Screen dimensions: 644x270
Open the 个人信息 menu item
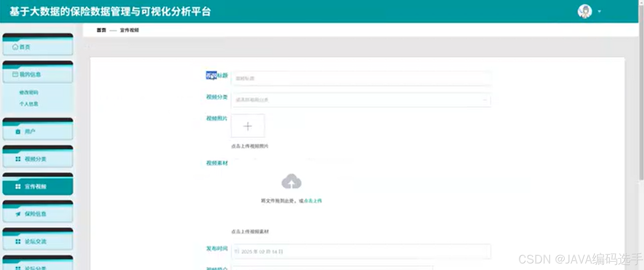(29, 104)
